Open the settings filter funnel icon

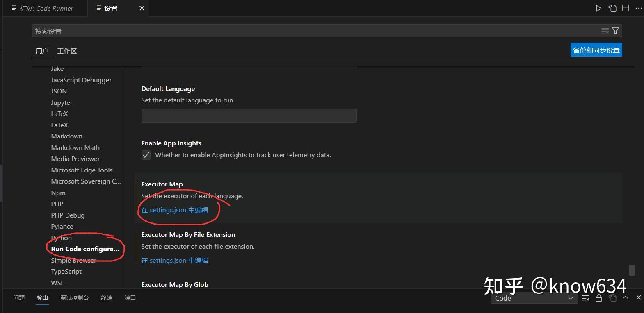615,31
